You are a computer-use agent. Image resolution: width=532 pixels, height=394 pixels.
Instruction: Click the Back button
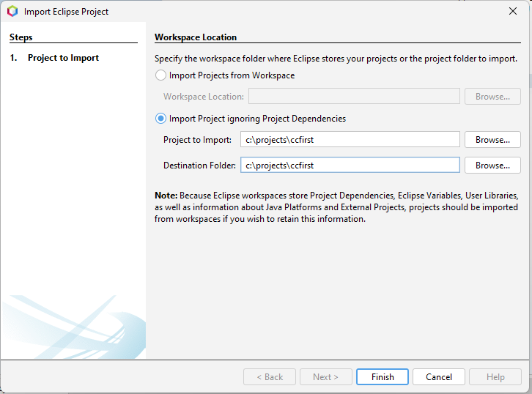[x=269, y=377]
